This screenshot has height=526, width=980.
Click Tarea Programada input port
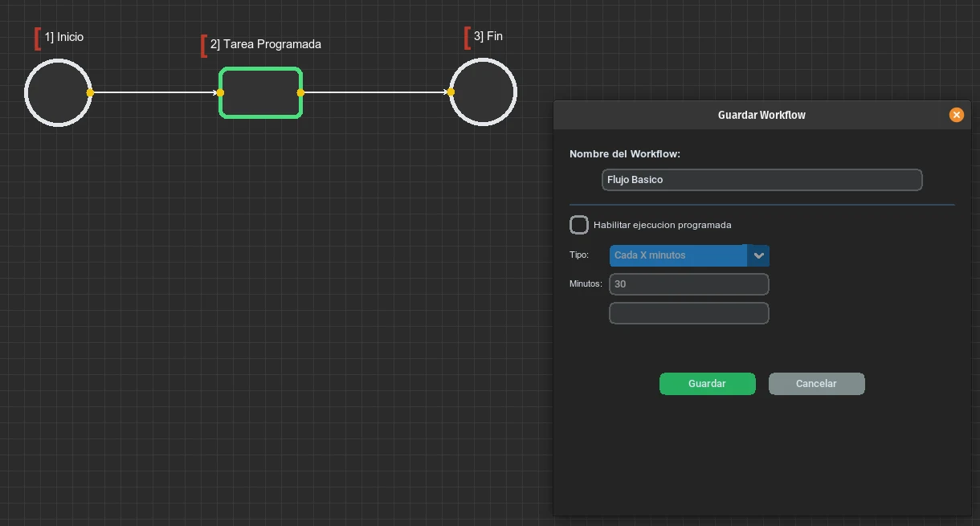(220, 92)
